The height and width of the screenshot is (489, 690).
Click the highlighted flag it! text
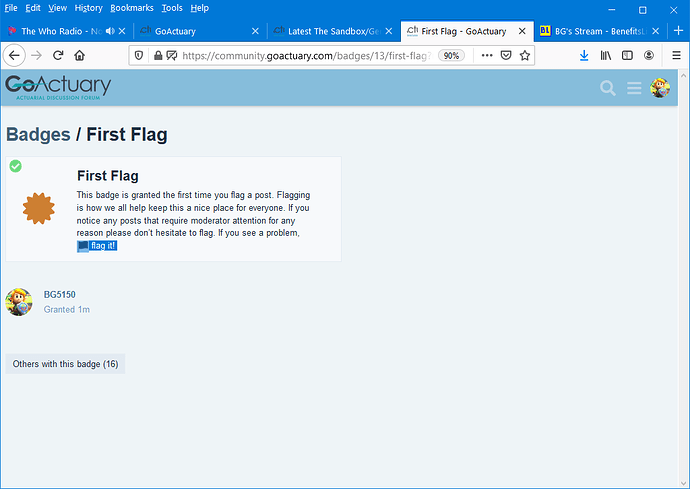[x=97, y=246]
